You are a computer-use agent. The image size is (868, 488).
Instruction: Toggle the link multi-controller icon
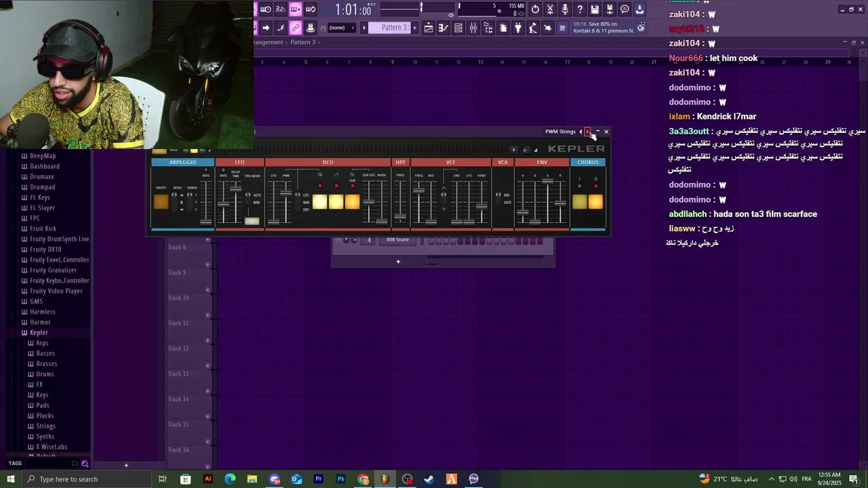click(296, 28)
